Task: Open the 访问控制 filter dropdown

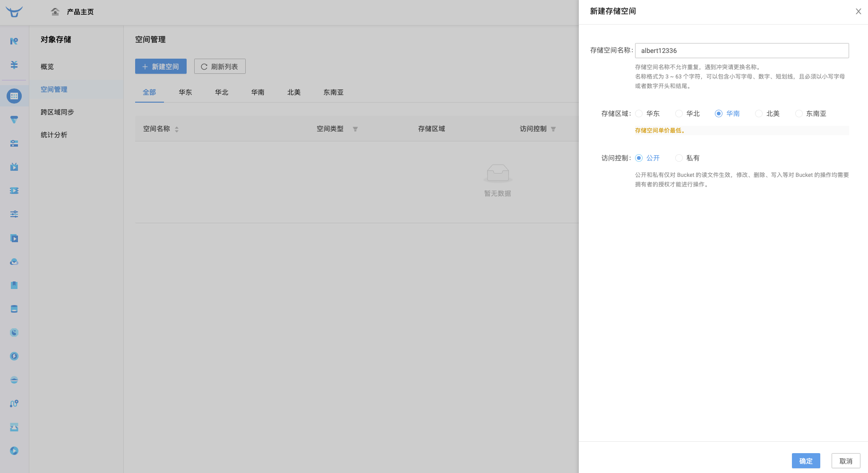Action: point(553,129)
